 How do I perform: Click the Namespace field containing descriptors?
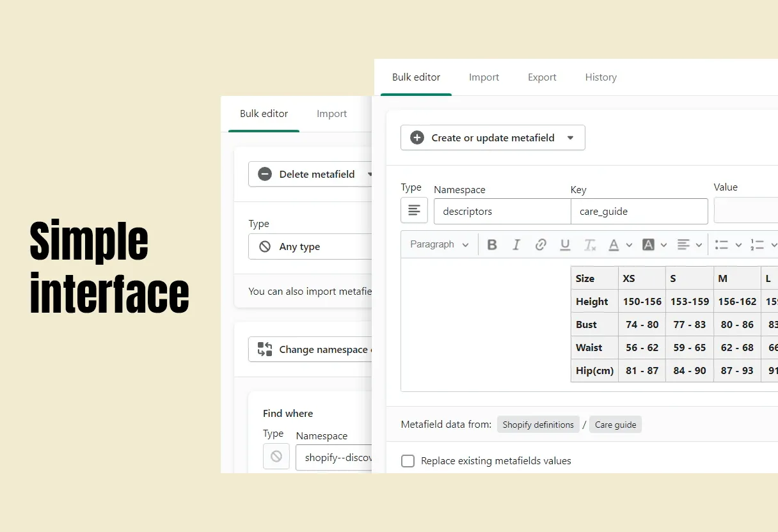click(x=502, y=211)
